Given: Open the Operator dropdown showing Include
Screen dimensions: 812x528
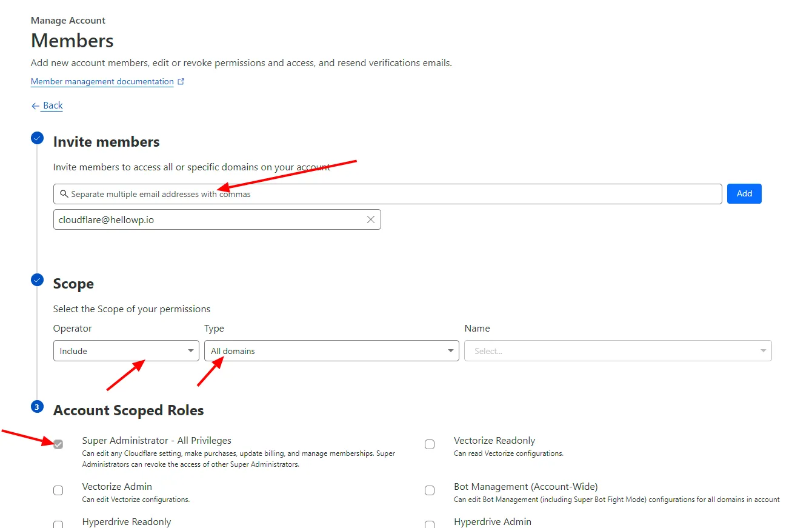Looking at the screenshot, I should (x=126, y=351).
